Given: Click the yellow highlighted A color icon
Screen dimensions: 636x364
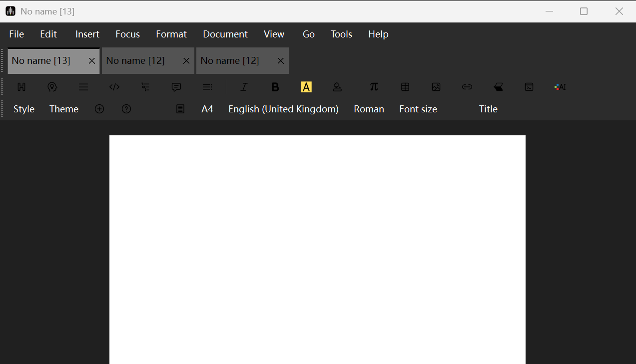Looking at the screenshot, I should click(x=306, y=87).
